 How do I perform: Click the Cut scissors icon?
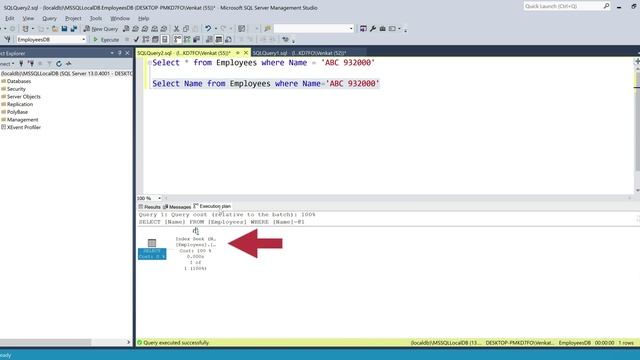point(176,29)
